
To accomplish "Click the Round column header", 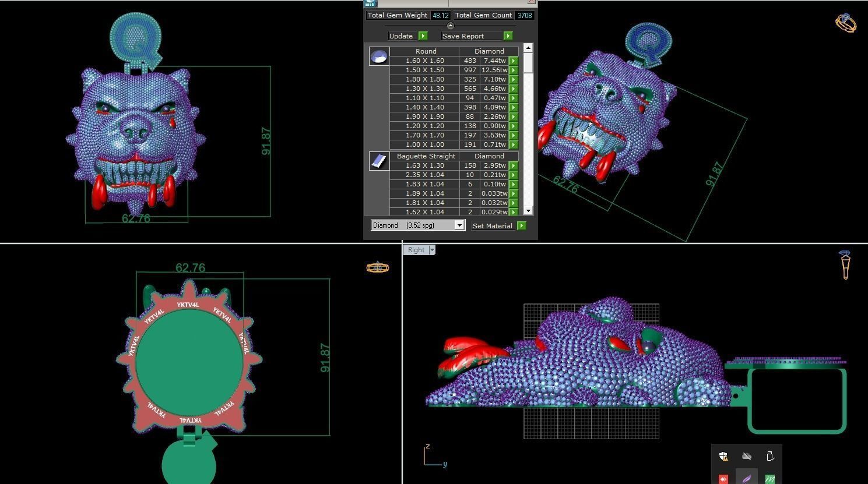I will [x=426, y=51].
